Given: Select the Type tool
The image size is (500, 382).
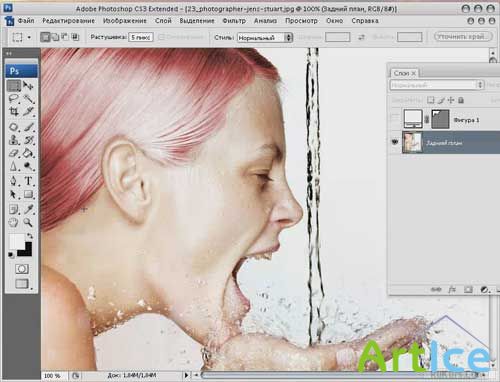Looking at the screenshot, I should 29,181.
